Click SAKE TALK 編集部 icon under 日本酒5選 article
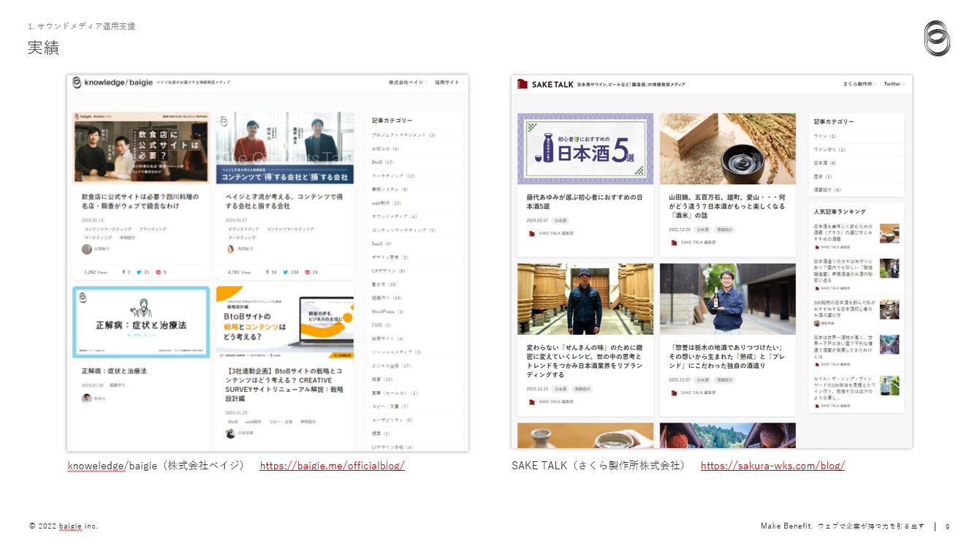980x549 pixels. tap(531, 233)
